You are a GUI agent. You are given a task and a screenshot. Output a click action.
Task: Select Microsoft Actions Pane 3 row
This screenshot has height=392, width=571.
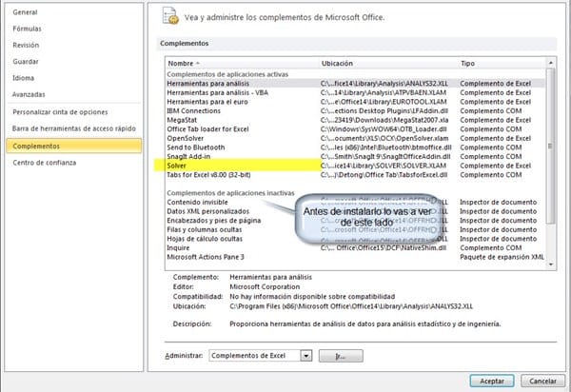pos(355,257)
